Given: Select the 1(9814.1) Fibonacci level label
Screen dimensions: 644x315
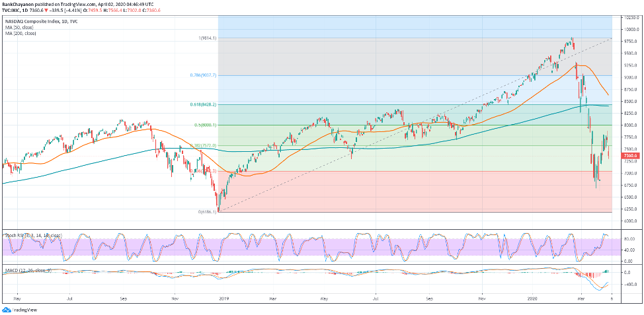Looking at the screenshot, I should click(x=208, y=39).
